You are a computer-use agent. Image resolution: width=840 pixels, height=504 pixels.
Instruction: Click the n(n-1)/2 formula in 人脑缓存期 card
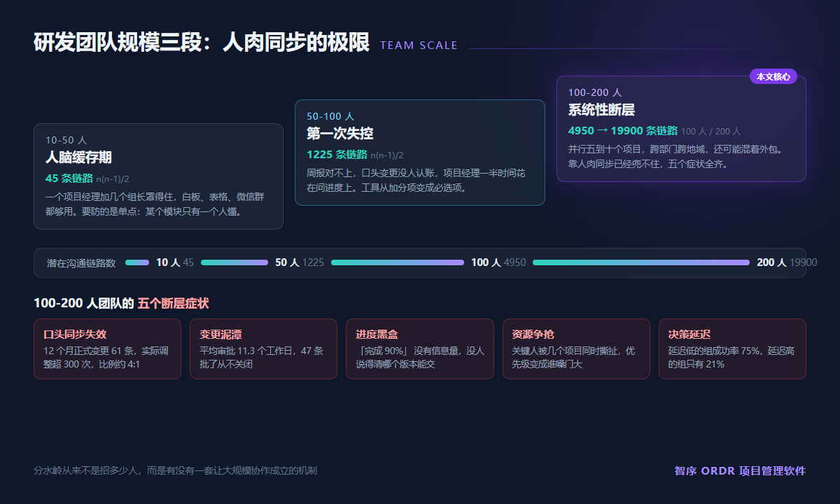coord(113,179)
